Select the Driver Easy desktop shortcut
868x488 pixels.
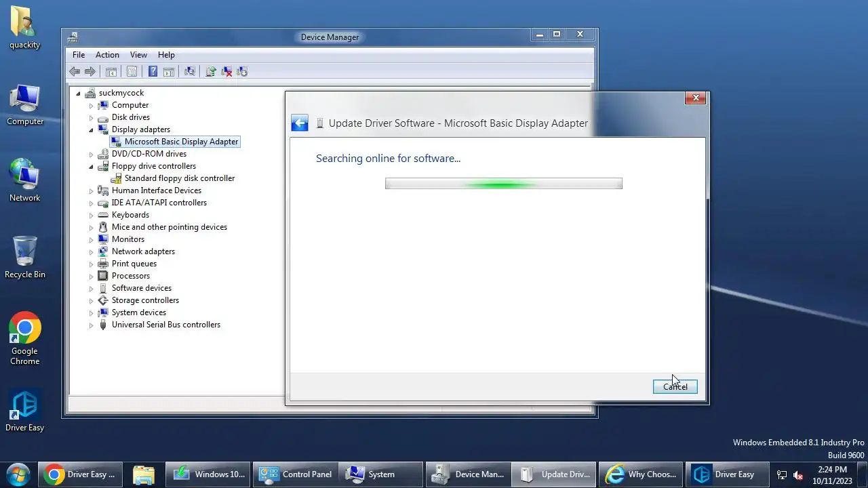pos(25,411)
